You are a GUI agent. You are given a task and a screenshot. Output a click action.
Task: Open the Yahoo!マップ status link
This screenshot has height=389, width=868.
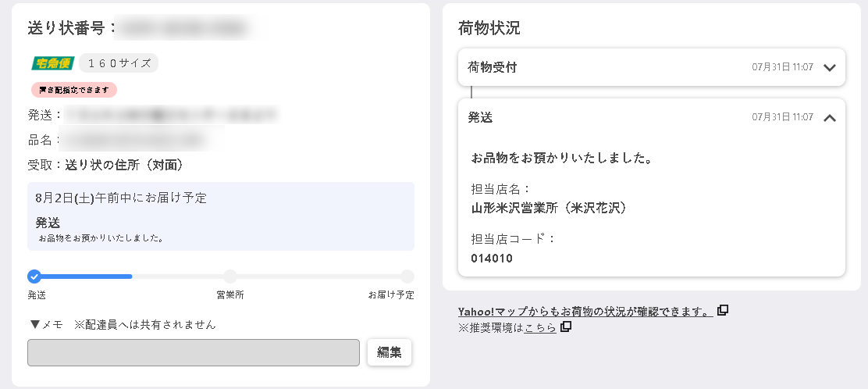point(585,311)
